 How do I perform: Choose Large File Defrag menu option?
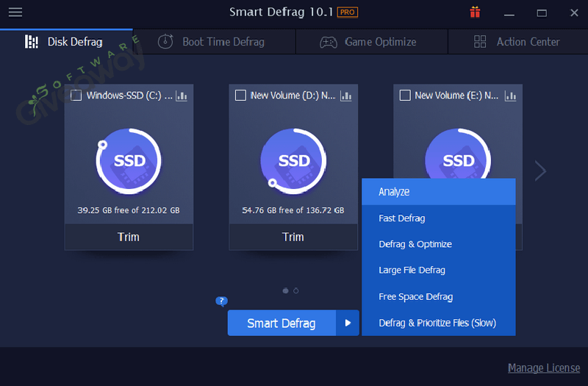coord(438,270)
